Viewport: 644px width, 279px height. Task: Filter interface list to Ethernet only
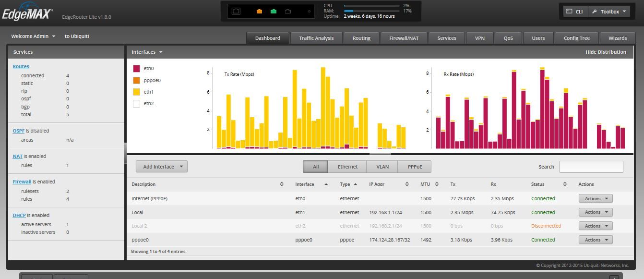347,167
